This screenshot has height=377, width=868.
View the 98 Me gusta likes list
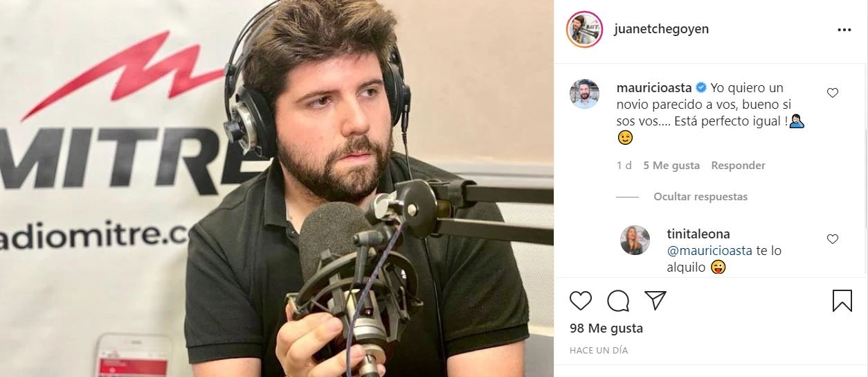point(606,328)
